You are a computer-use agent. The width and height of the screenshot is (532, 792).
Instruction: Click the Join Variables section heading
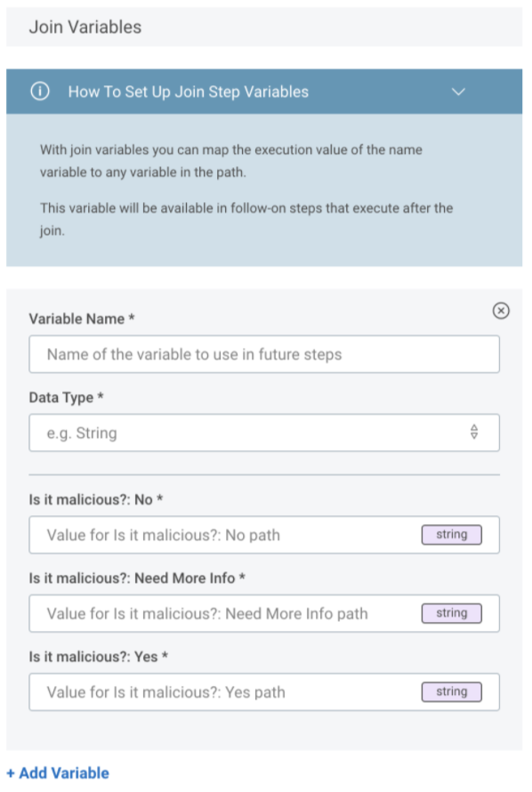pos(85,27)
